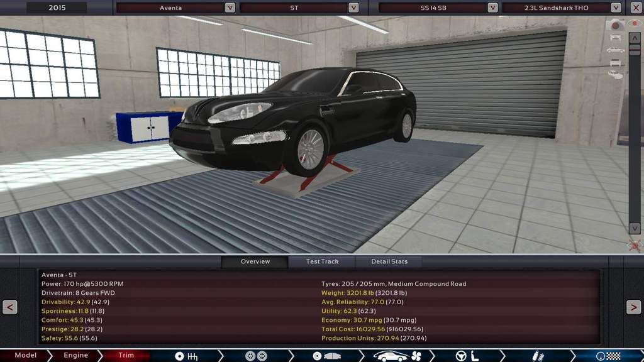
Task: Click the 'Aventa - ST' heading text
Action: pos(59,275)
